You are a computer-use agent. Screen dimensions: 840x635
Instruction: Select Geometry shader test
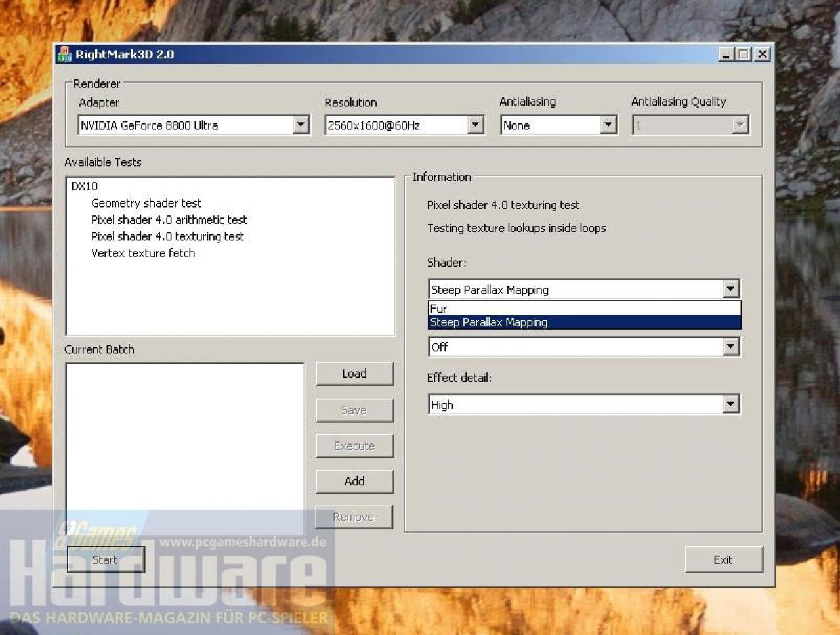pos(146,203)
